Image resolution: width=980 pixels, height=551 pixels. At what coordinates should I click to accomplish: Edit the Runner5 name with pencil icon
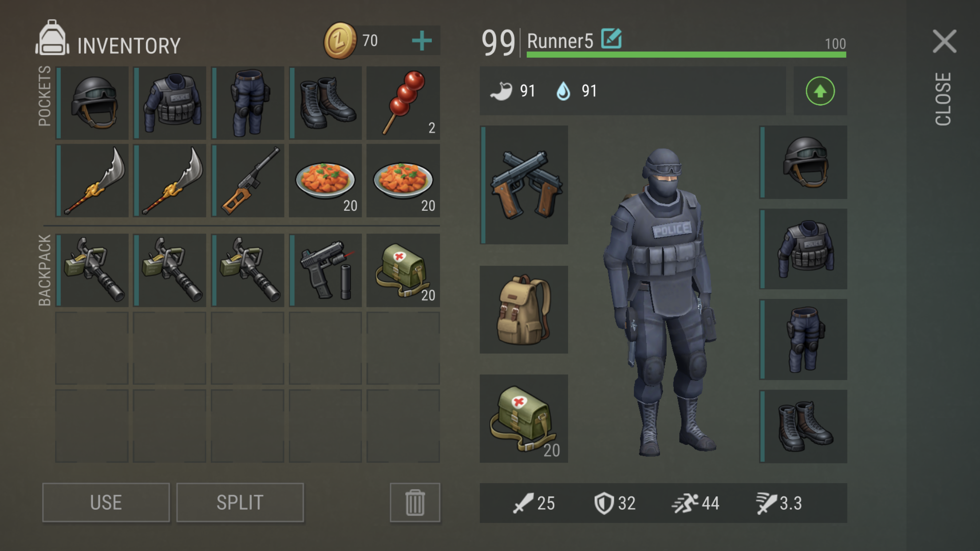[x=611, y=39]
